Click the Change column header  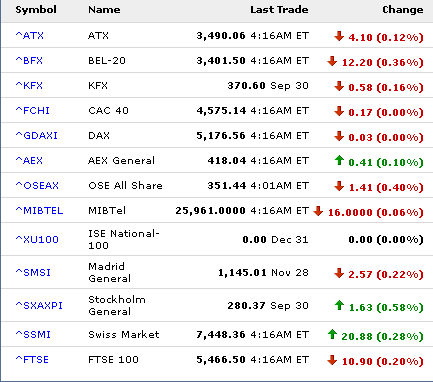coord(403,10)
